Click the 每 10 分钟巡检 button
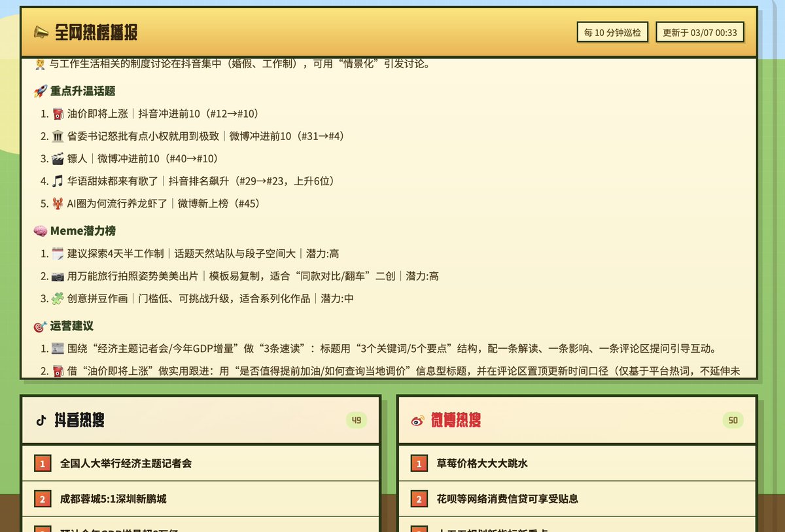This screenshot has height=532, width=785. (x=612, y=31)
